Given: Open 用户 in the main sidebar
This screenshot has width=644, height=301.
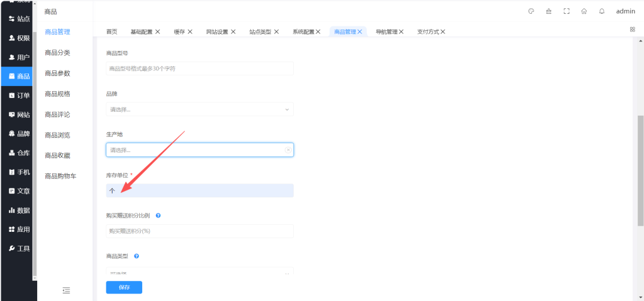Looking at the screenshot, I should (19, 57).
